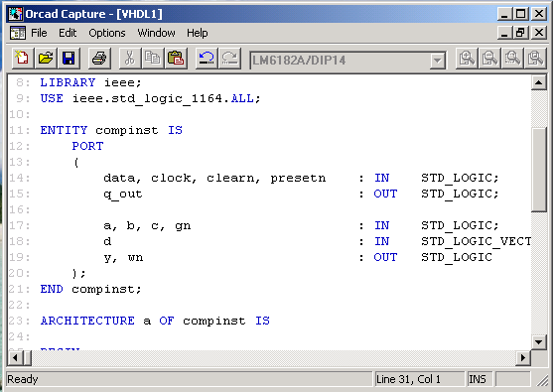Viewport: 555px width, 392px height.
Task: Redo action with redo arrow icon
Action: (229, 59)
